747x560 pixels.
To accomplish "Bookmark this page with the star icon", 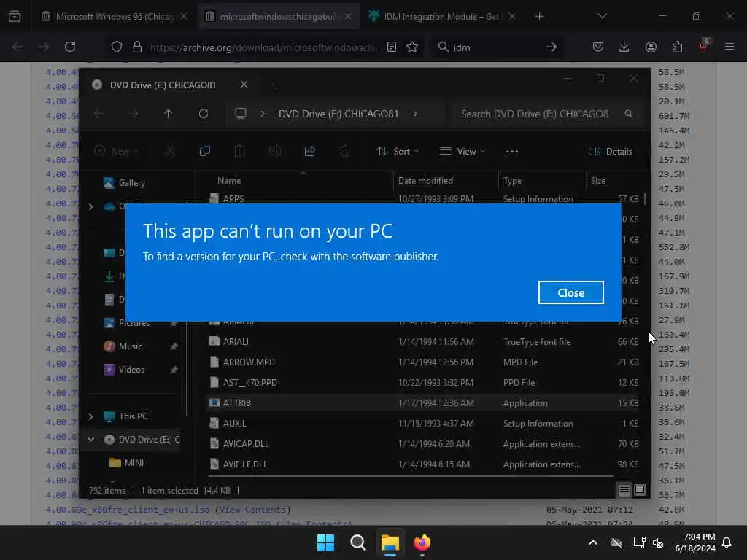I will pos(413,47).
